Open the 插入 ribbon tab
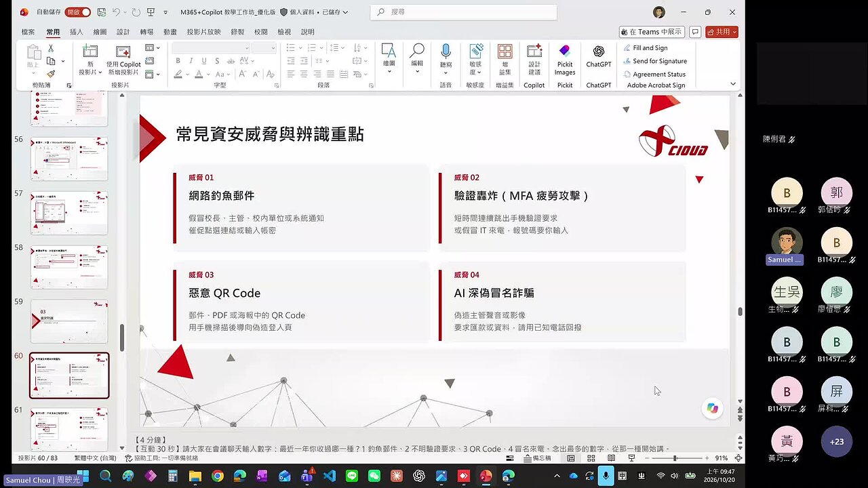The height and width of the screenshot is (488, 868). 77,32
